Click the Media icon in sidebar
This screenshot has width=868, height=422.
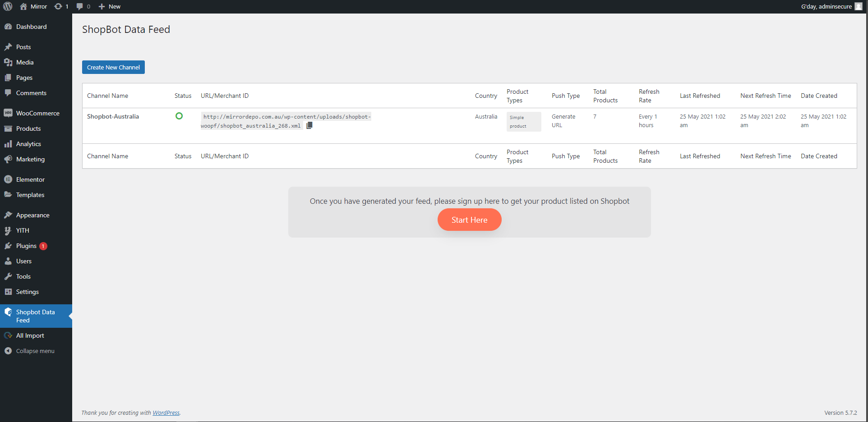pos(8,62)
